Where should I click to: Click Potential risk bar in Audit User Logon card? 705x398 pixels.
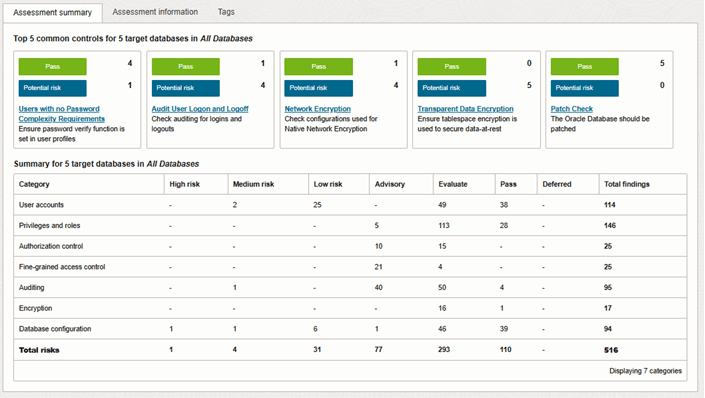click(186, 88)
